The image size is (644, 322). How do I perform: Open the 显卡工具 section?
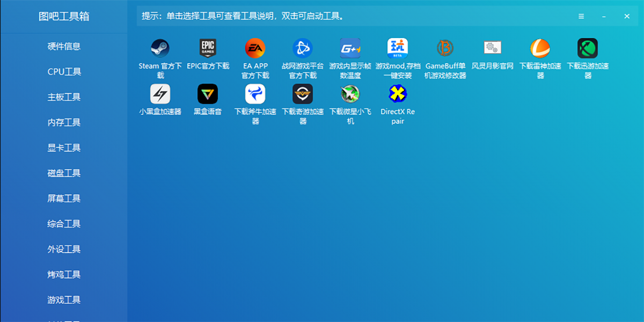63,148
